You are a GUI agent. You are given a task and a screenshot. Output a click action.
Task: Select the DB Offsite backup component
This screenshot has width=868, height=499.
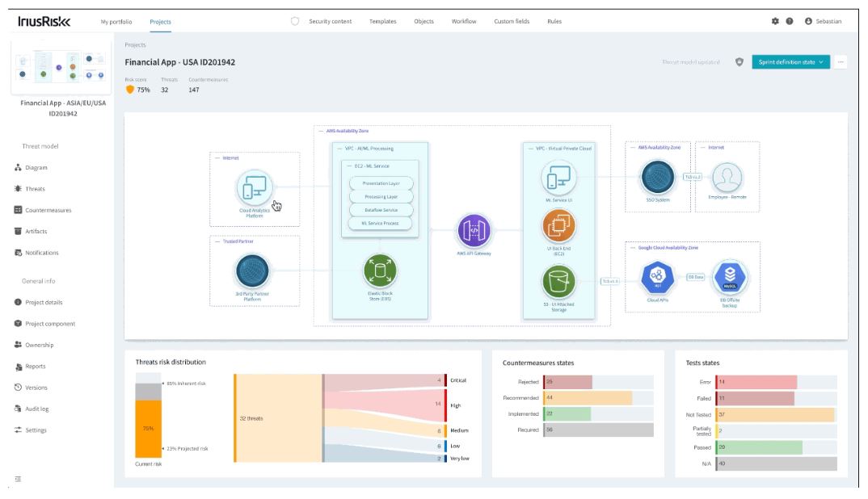[x=730, y=278]
